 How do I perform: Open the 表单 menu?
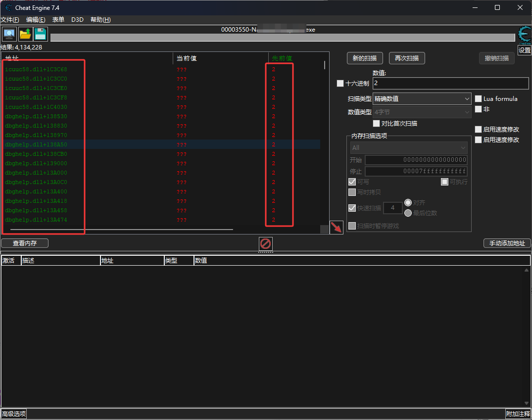pyautogui.click(x=58, y=20)
